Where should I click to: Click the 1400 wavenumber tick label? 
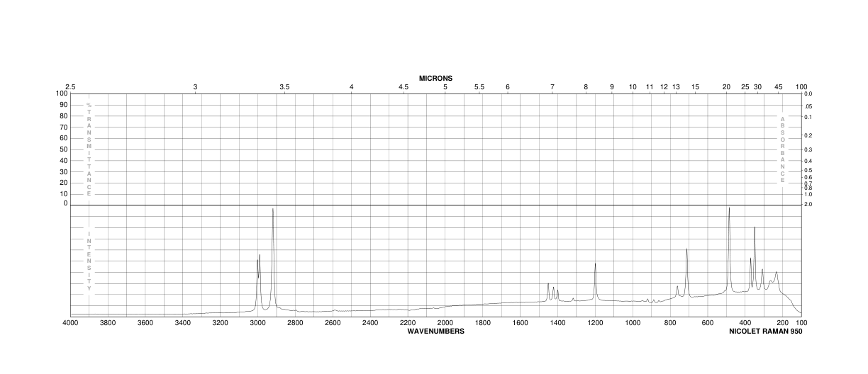click(x=557, y=323)
